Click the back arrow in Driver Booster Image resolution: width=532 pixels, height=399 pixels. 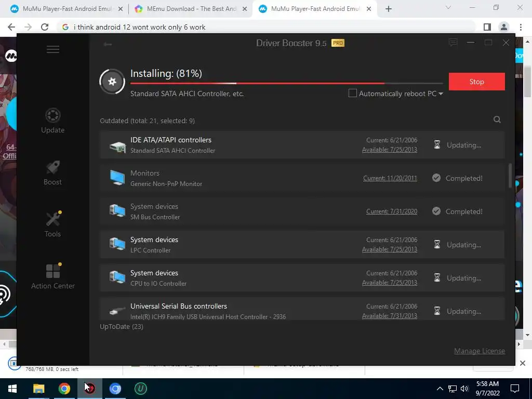point(108,44)
